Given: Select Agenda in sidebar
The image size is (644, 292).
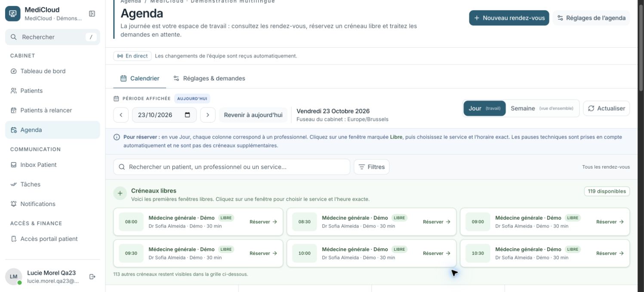Looking at the screenshot, I should point(52,130).
